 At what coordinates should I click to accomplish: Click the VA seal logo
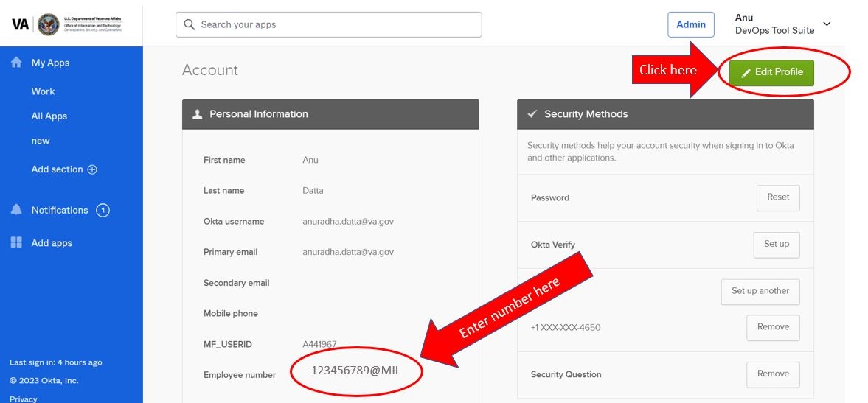tap(49, 24)
